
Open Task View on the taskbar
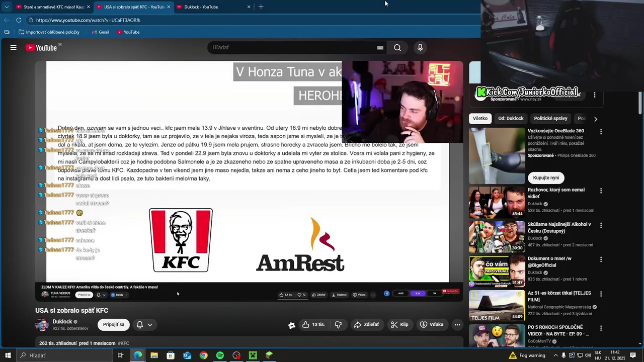click(121, 355)
